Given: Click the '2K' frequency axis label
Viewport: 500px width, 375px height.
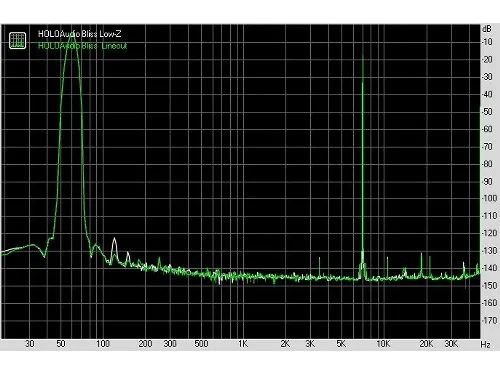Looking at the screenshot, I should coord(285,344).
